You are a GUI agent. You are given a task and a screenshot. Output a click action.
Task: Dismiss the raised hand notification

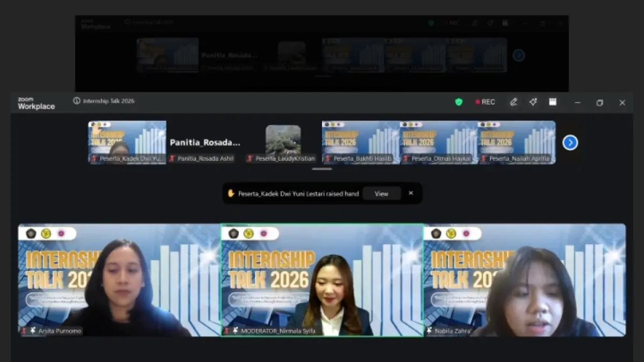411,193
